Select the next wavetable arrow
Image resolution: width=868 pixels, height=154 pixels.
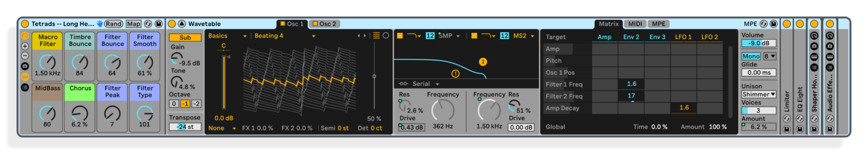(x=365, y=36)
